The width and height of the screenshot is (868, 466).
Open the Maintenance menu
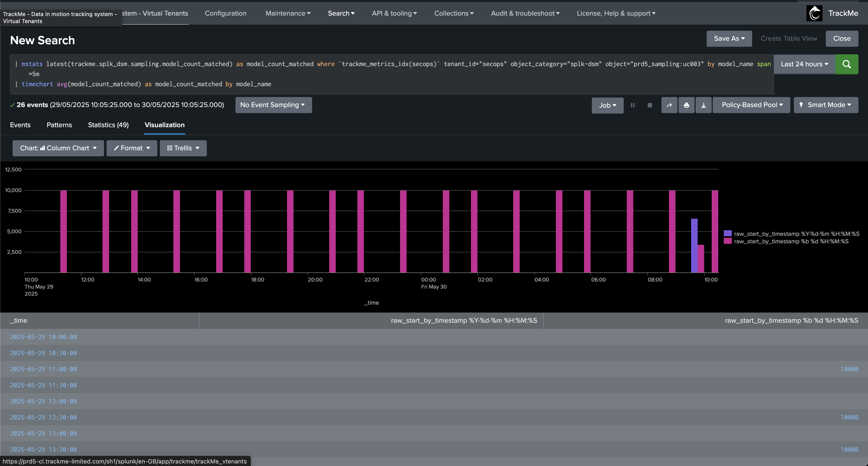(288, 14)
